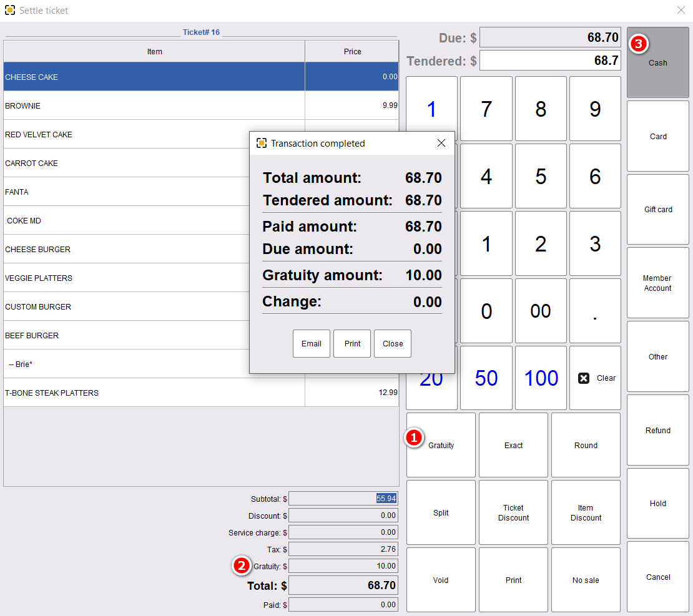The width and height of the screenshot is (693, 616).
Task: Click the Subtotal field showing 55.94
Action: point(343,498)
